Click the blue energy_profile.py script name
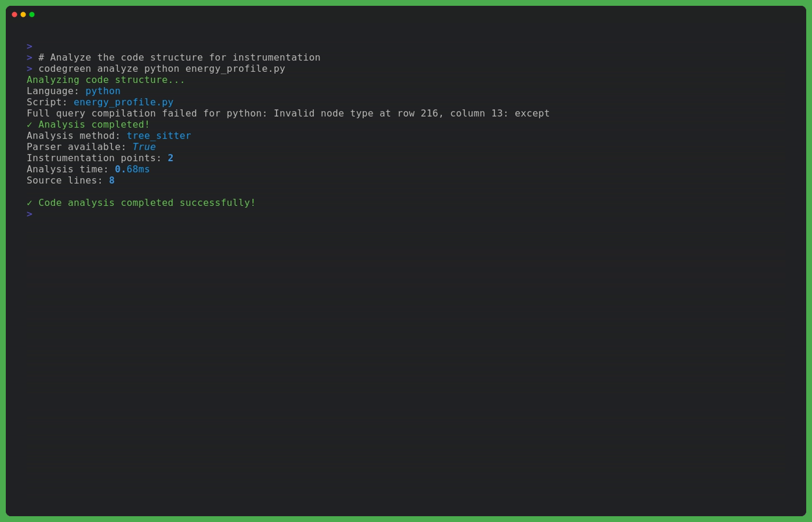 tap(124, 102)
